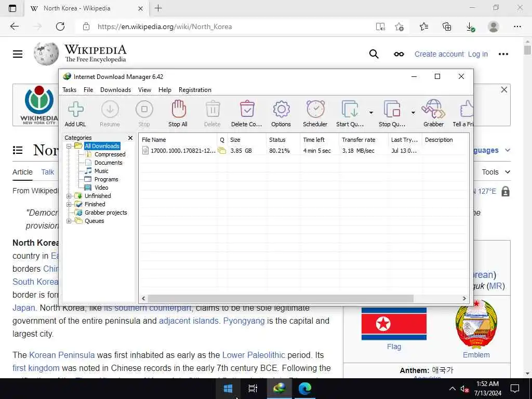Open the Pyongyang link in article
This screenshot has height=399, width=532.
pos(244,321)
